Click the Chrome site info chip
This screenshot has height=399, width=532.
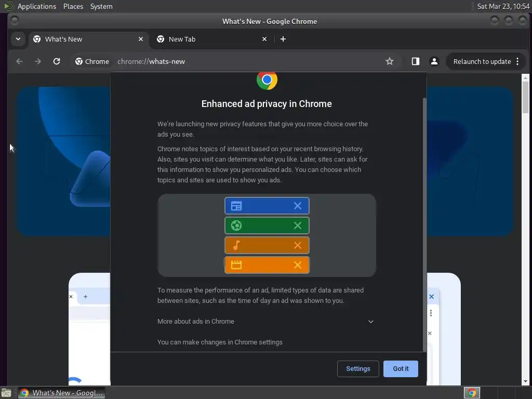click(92, 61)
